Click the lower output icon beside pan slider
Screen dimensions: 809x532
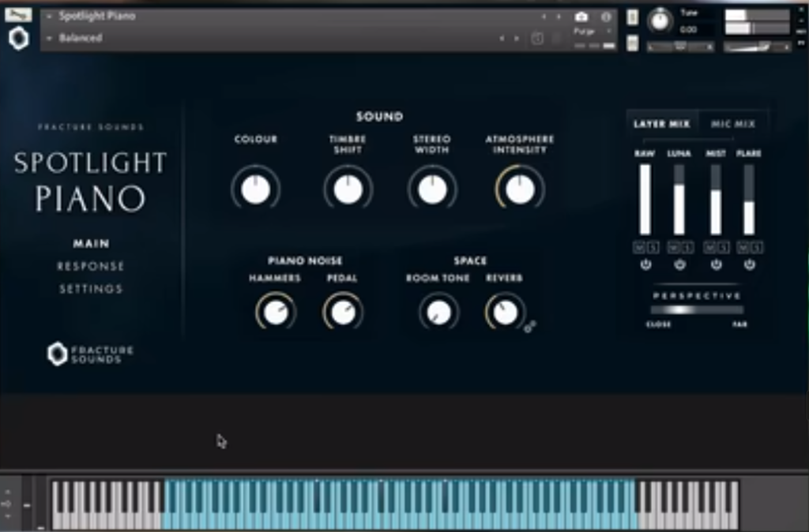tap(633, 43)
